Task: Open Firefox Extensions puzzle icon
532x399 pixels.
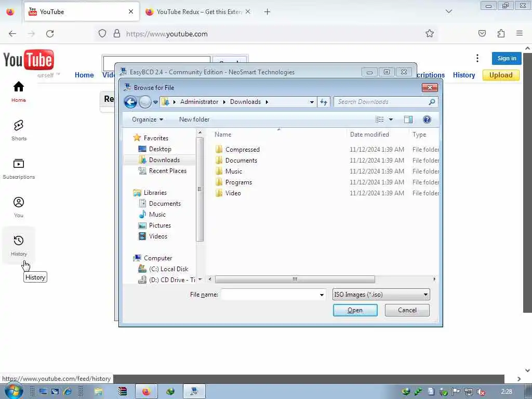Action: tap(501, 33)
